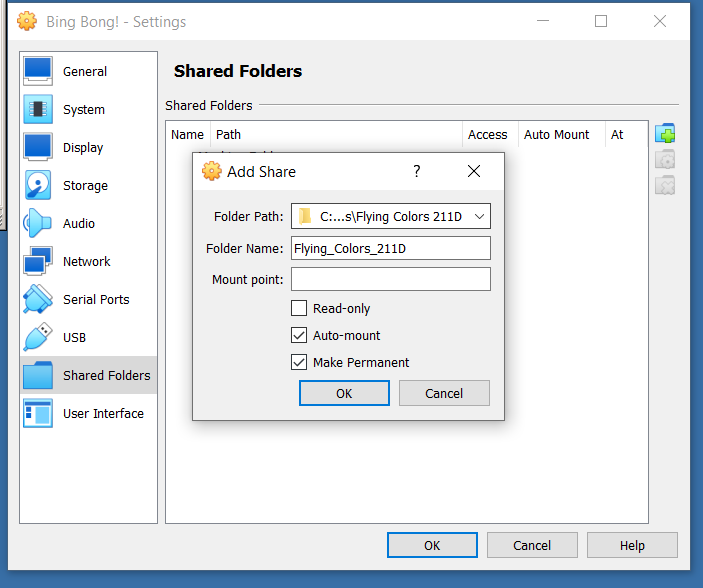This screenshot has width=703, height=588.
Task: Expand the Folder Path dropdown
Action: pyautogui.click(x=480, y=216)
